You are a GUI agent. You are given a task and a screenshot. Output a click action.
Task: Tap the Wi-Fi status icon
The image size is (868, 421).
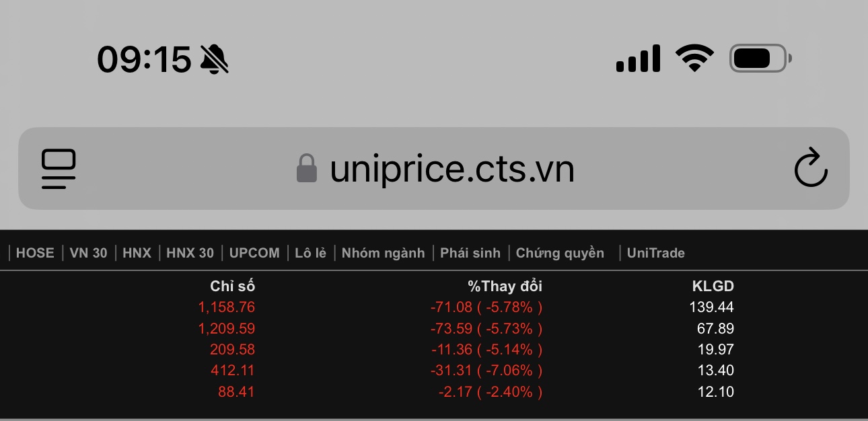694,58
